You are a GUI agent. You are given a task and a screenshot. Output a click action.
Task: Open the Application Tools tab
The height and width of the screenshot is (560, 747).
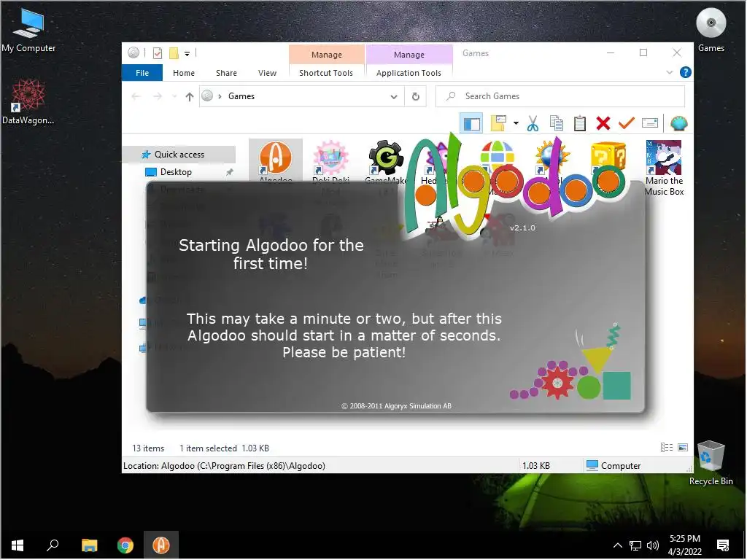click(409, 73)
